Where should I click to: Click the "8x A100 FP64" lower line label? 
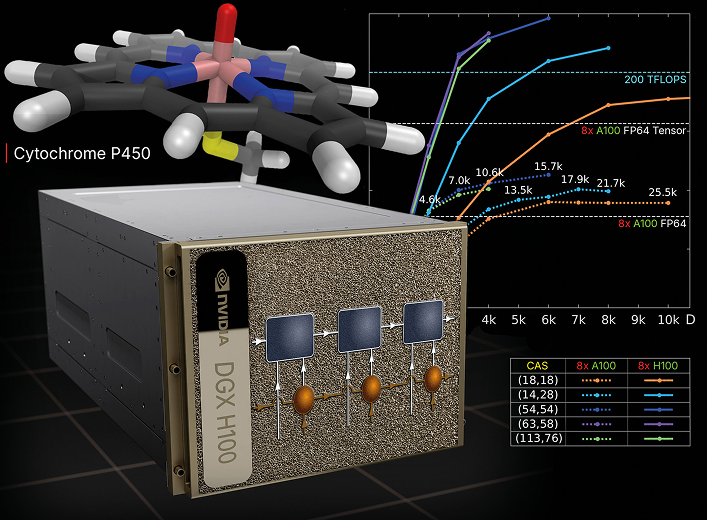[652, 224]
